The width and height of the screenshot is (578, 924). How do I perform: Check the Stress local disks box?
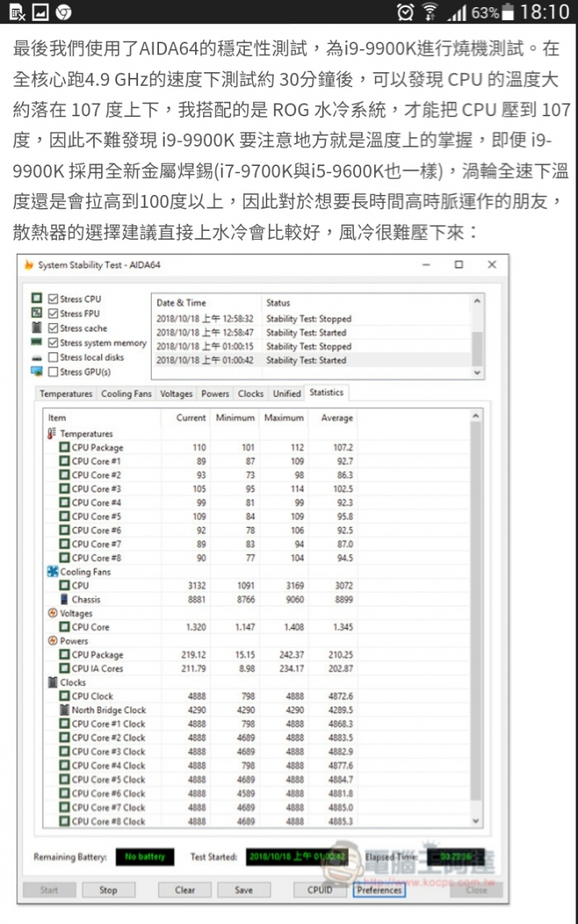point(53,357)
